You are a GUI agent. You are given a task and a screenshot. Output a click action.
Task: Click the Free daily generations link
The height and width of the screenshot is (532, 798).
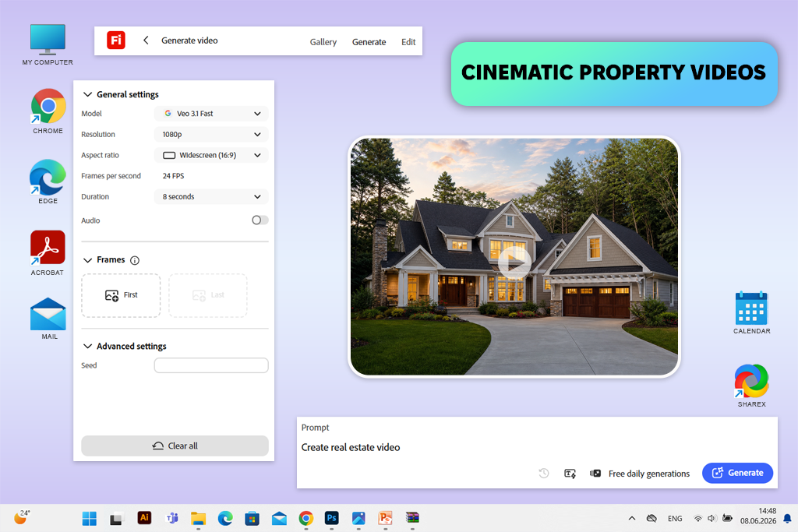coord(649,474)
